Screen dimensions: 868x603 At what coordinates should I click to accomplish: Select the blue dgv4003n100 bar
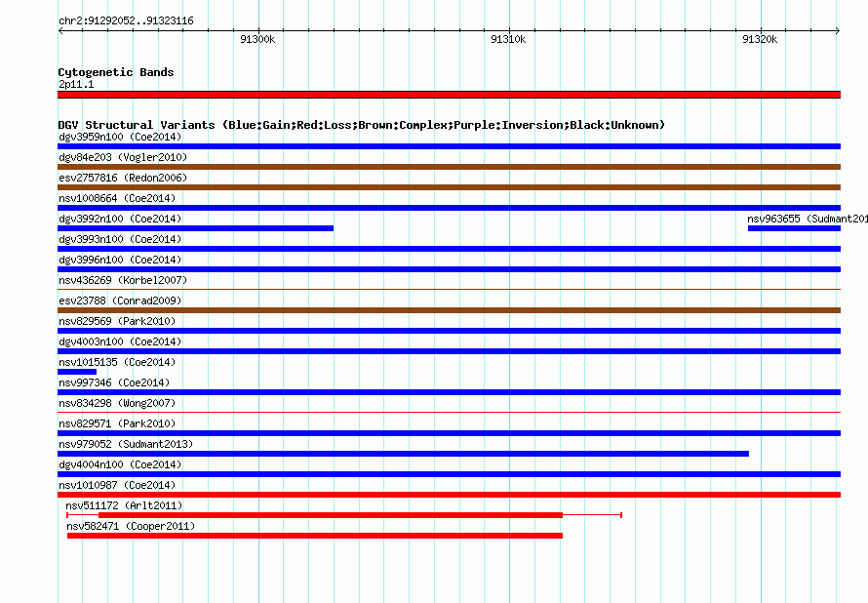(449, 351)
